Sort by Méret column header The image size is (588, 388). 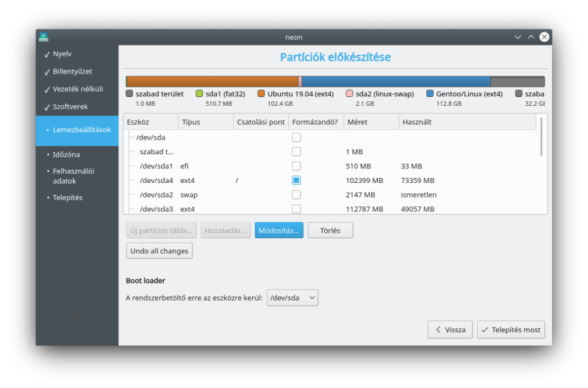click(371, 122)
